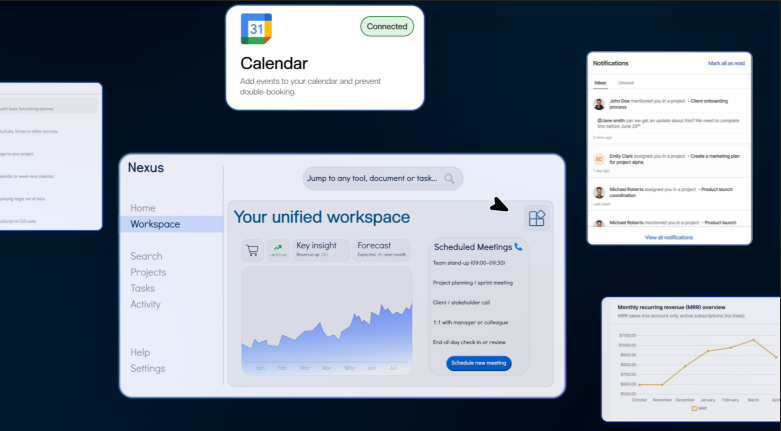Click the shopping cart icon
This screenshot has width=781, height=431.
[253, 250]
